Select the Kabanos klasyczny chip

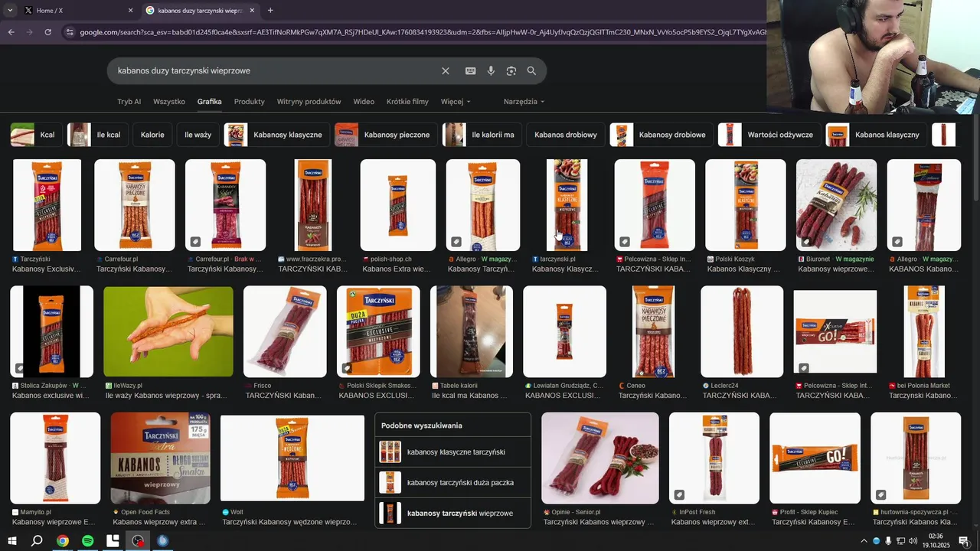tap(877, 135)
